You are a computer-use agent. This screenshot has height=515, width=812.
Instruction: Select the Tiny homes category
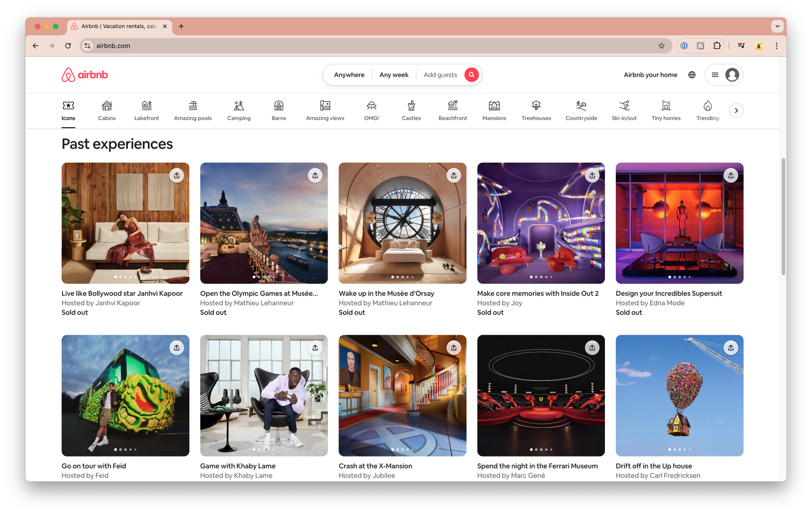(666, 111)
